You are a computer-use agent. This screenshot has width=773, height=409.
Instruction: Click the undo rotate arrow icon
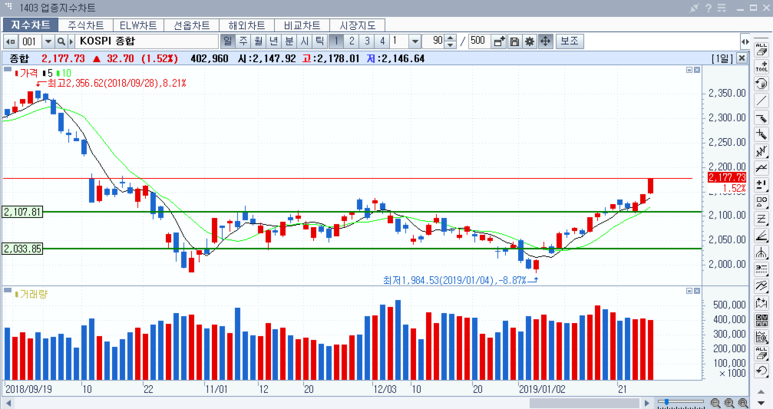(x=762, y=83)
